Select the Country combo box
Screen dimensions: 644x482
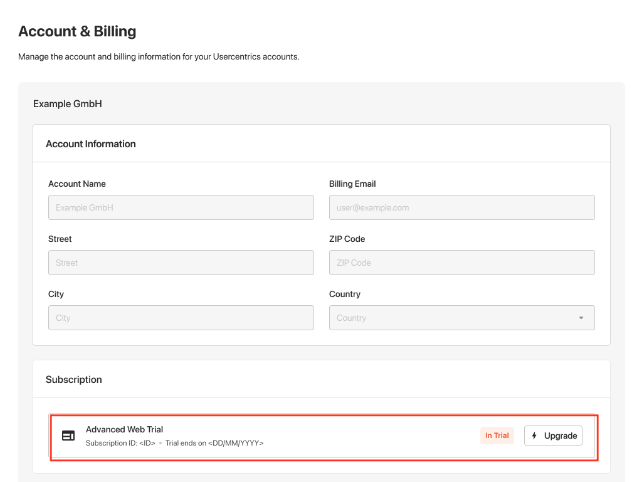tap(462, 317)
